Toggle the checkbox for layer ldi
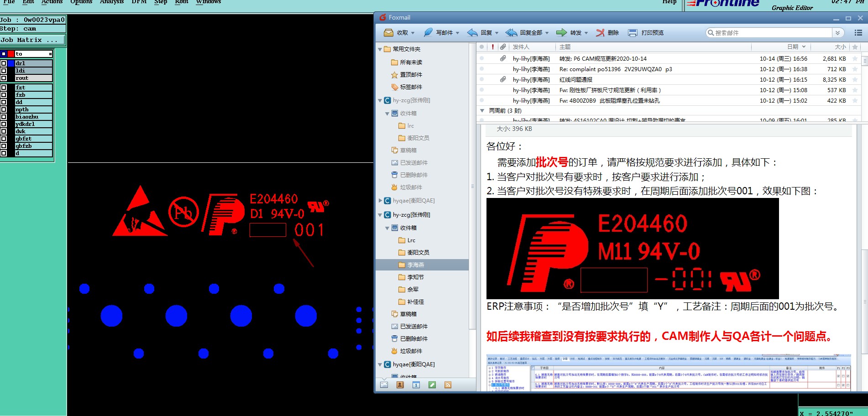Viewport: 868px width, 416px height. [4, 71]
